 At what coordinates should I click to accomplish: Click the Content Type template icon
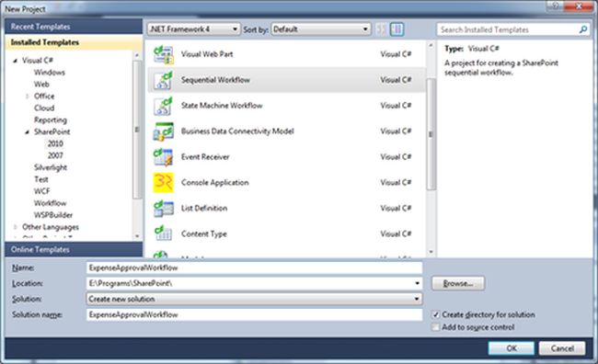coord(163,234)
